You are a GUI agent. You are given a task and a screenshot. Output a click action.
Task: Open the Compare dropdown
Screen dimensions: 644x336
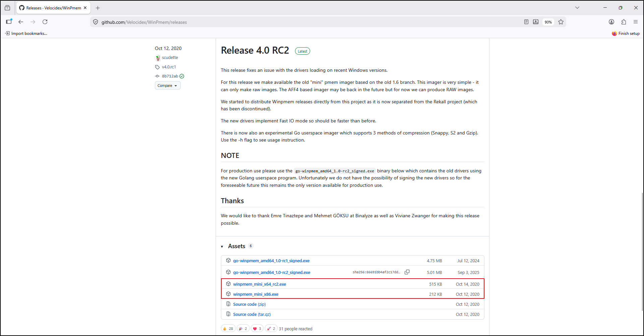[168, 86]
